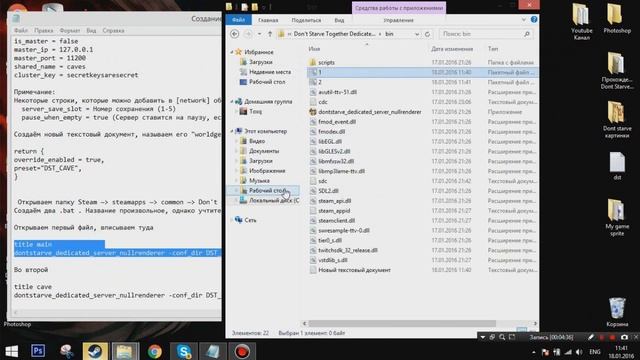Open the Photoshop desktop folder
The height and width of the screenshot is (360, 640).
(617, 18)
